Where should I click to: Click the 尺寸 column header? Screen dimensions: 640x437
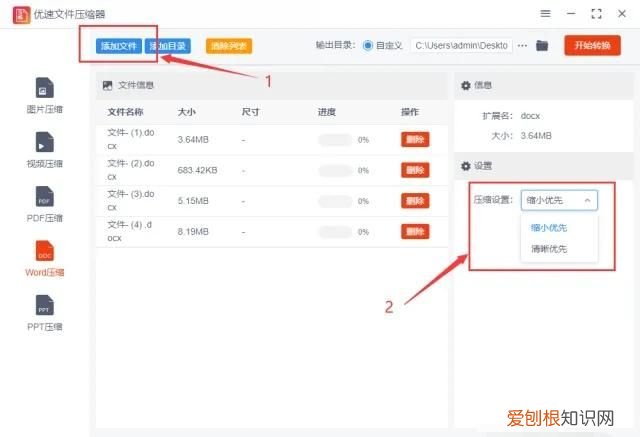(x=250, y=112)
